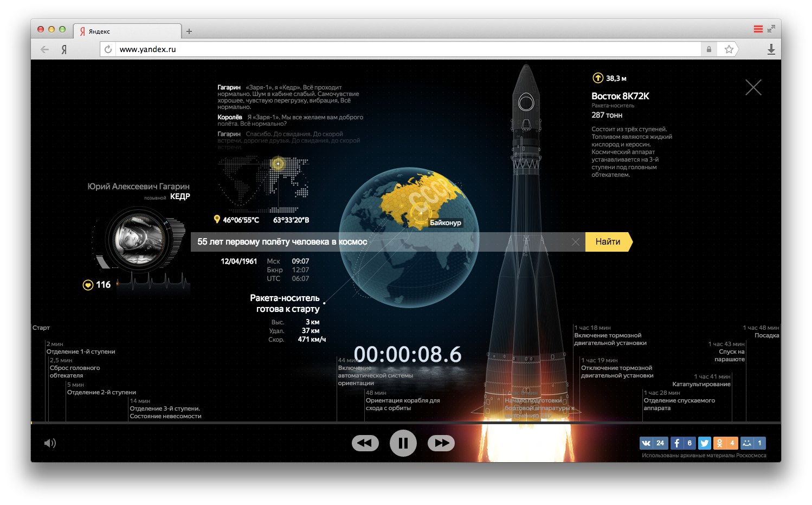
Task: Jump to the Старт timeline marker
Action: [41, 328]
